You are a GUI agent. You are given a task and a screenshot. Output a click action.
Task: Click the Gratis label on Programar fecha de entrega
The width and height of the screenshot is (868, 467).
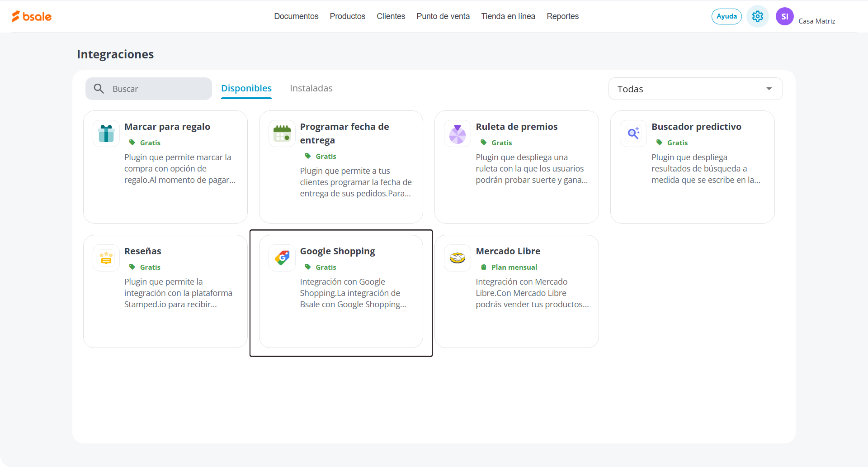tap(326, 156)
